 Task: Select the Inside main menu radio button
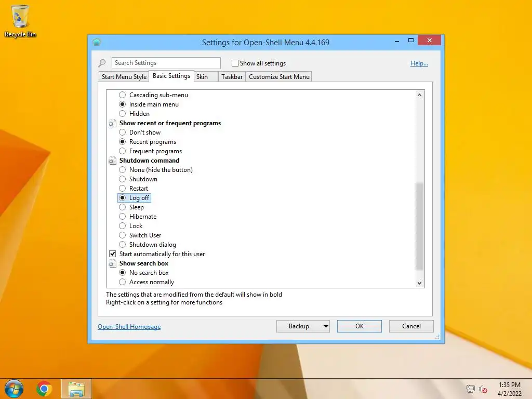[x=122, y=104]
